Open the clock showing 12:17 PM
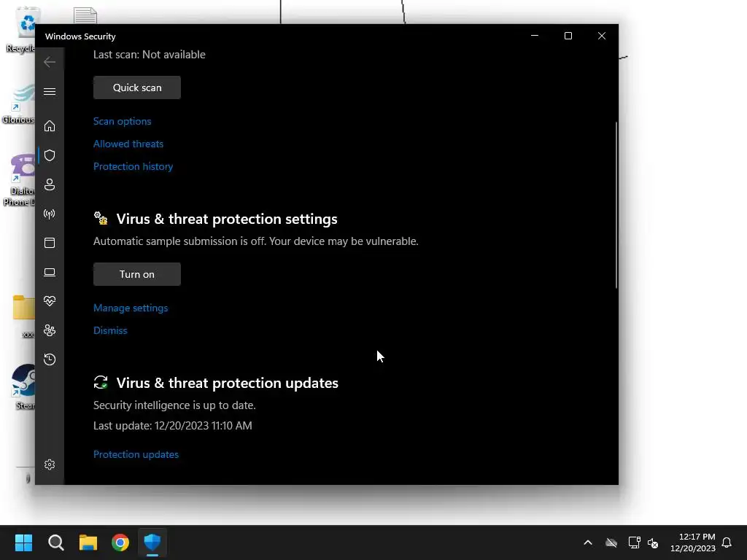 693,542
